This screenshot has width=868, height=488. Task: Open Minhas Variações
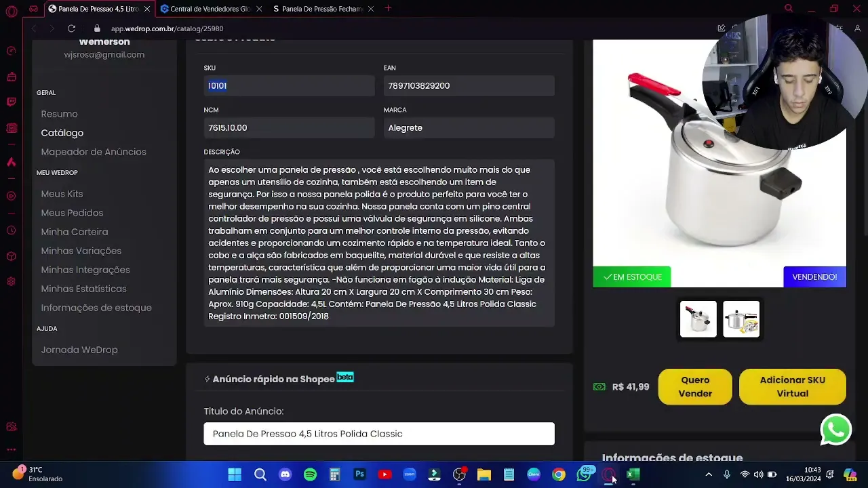point(81,251)
